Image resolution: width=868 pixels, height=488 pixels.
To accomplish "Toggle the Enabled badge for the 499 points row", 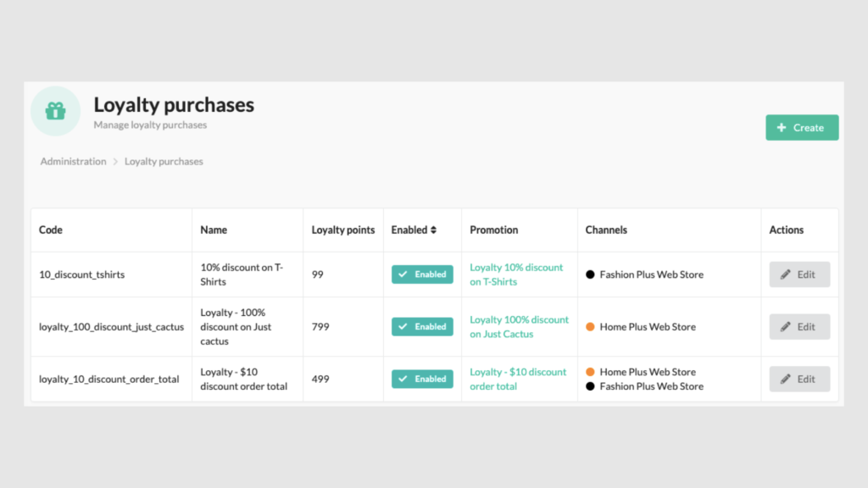I will [422, 379].
